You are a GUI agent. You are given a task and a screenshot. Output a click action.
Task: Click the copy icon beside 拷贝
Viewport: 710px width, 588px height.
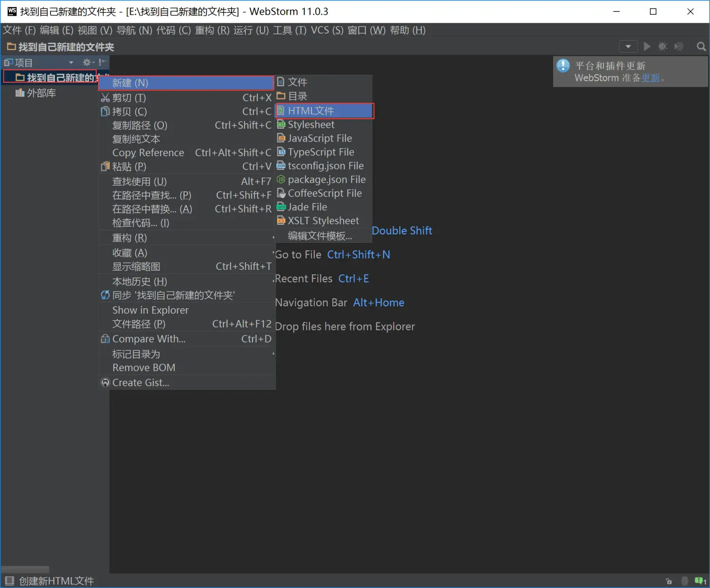click(105, 112)
